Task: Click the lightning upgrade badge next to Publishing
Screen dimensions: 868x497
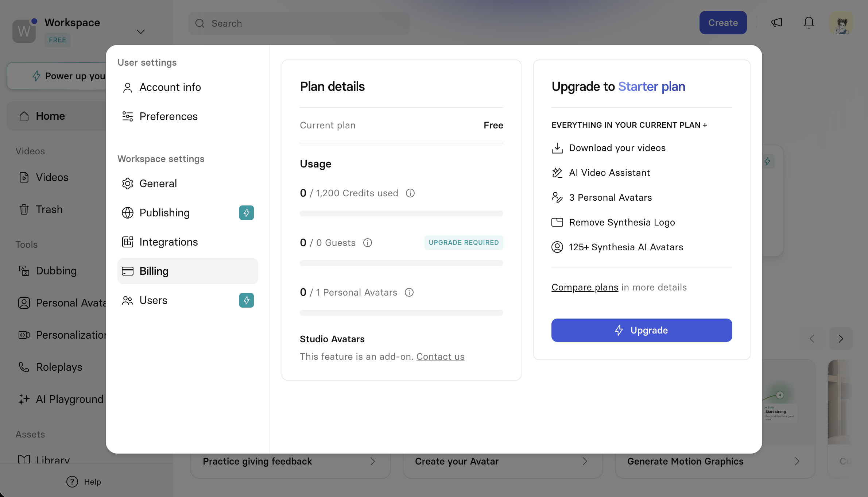Action: (x=247, y=213)
